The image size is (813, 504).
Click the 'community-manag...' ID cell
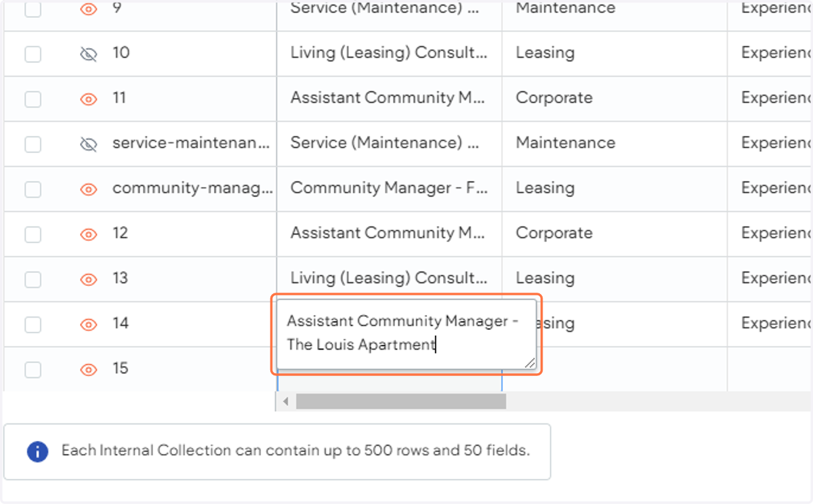[x=192, y=189]
